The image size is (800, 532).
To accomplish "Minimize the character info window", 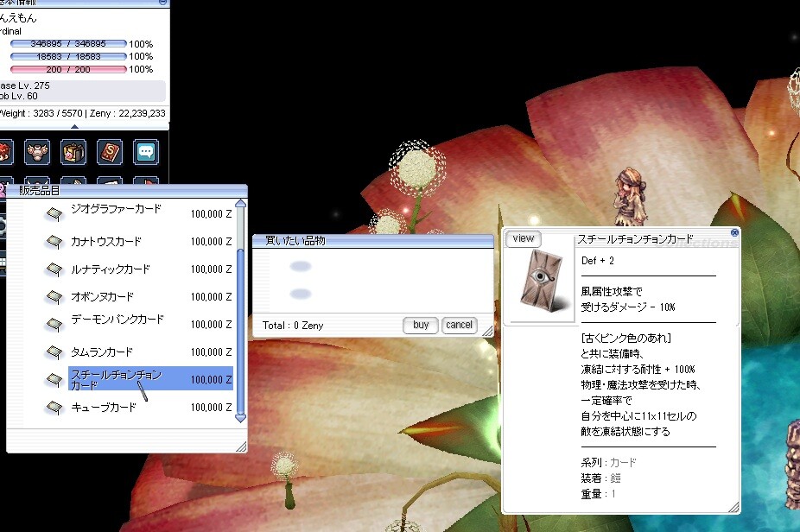I will click(x=163, y=3).
